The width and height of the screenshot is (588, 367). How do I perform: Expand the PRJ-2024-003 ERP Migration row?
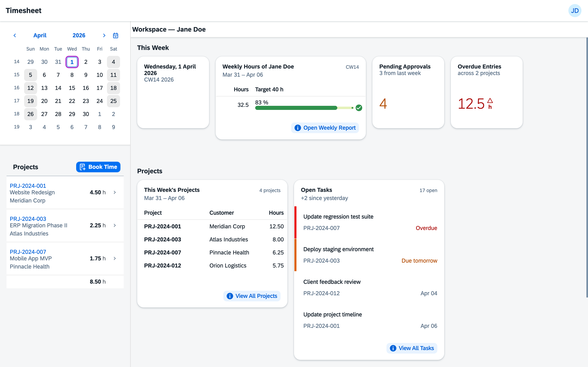coord(115,225)
